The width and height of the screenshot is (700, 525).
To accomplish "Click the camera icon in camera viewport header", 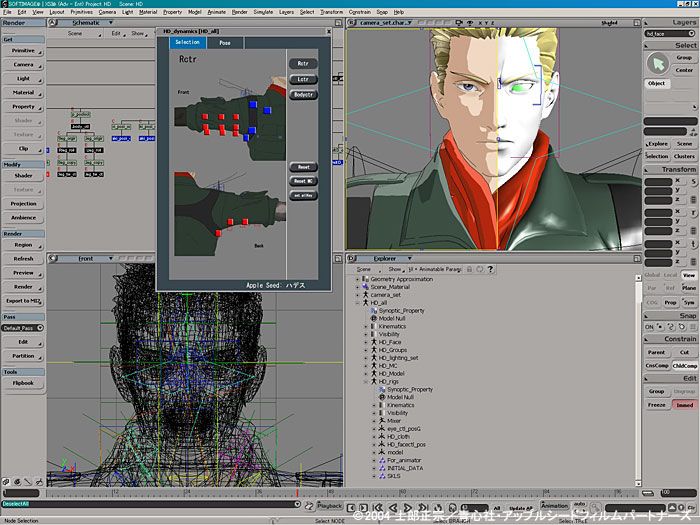I will click(459, 22).
